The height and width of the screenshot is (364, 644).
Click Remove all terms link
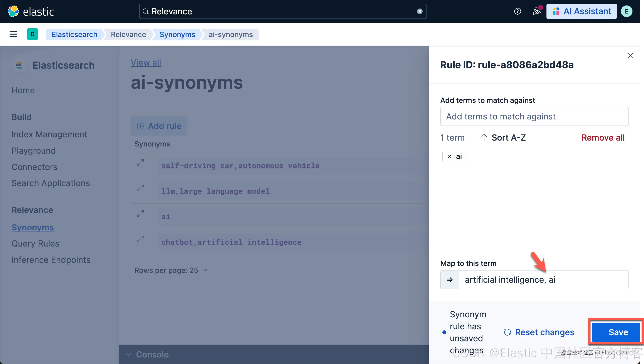coord(603,138)
